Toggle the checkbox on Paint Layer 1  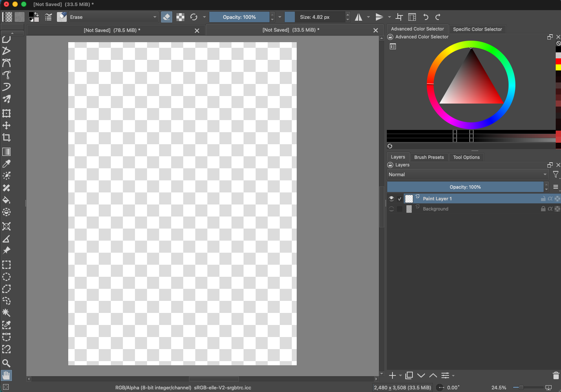point(400,199)
